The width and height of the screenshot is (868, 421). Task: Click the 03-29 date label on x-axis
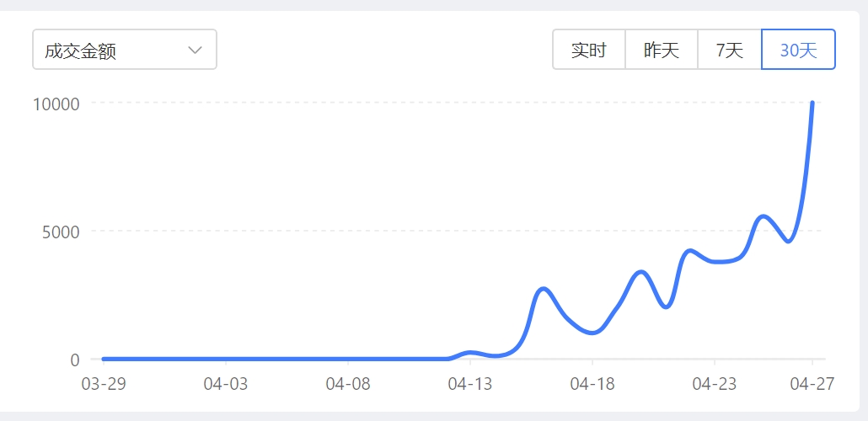(x=103, y=384)
